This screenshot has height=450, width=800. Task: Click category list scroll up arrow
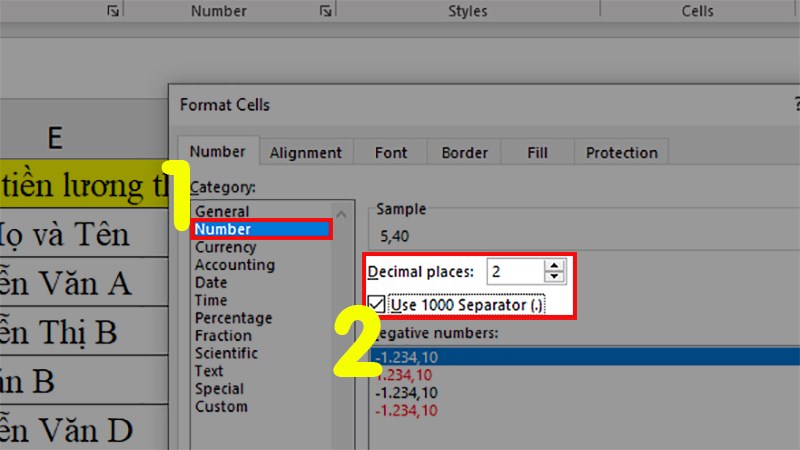point(341,214)
